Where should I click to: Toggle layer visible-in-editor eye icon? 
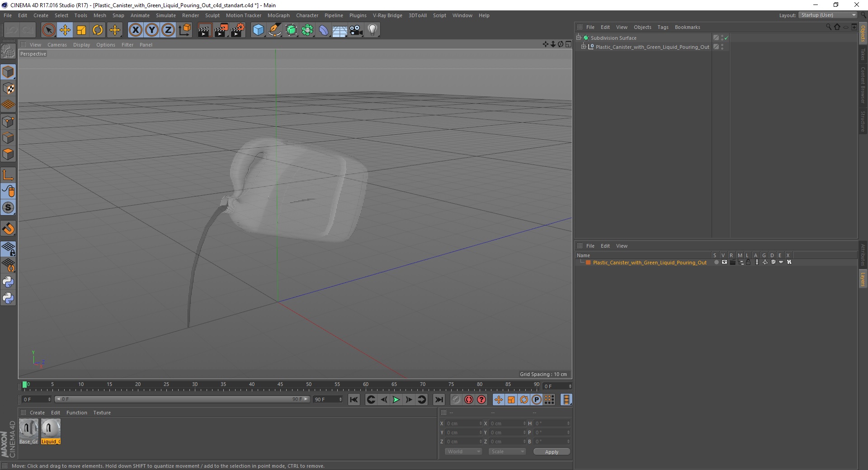tap(724, 262)
